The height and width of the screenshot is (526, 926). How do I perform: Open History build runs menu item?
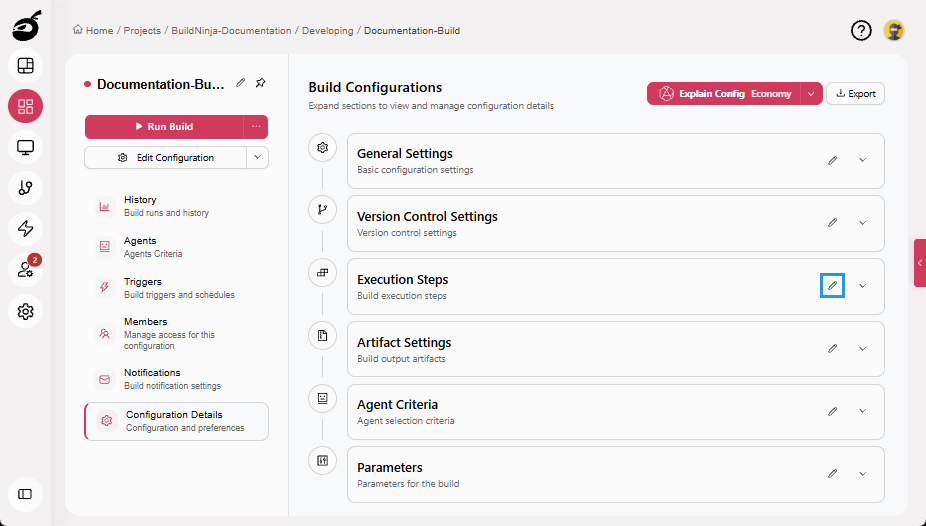tap(176, 206)
